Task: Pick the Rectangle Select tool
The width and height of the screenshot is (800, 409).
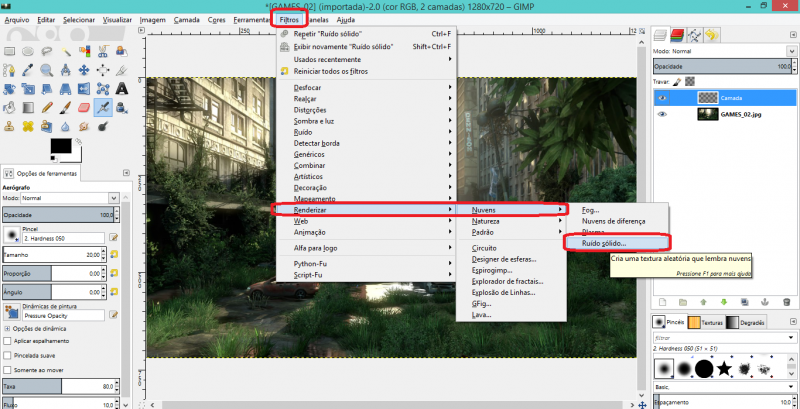Action: pyautogui.click(x=10, y=51)
